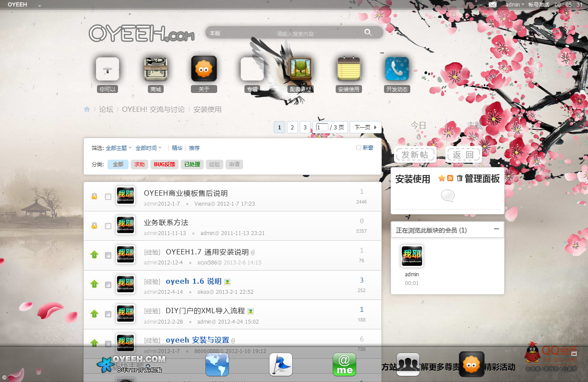Check the box for OYEEH1.7 通用安装说明
The width and height of the screenshot is (588, 382).
pyautogui.click(x=108, y=256)
